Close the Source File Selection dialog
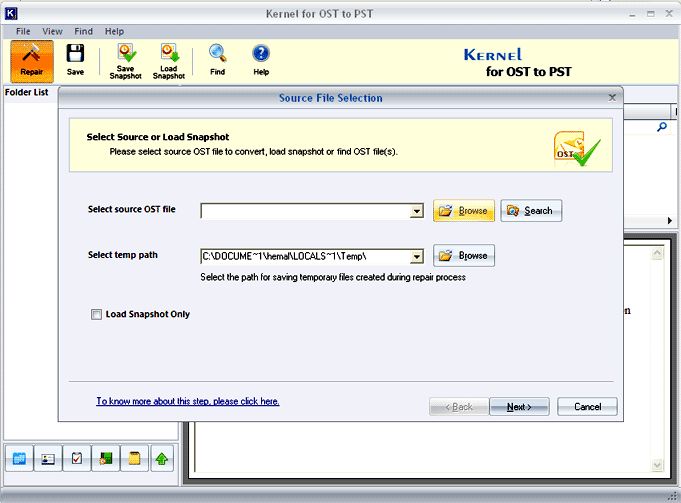The image size is (681, 503). coord(612,97)
